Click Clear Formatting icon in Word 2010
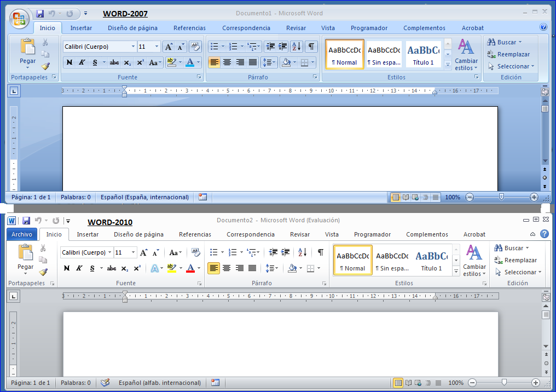 pos(196,252)
